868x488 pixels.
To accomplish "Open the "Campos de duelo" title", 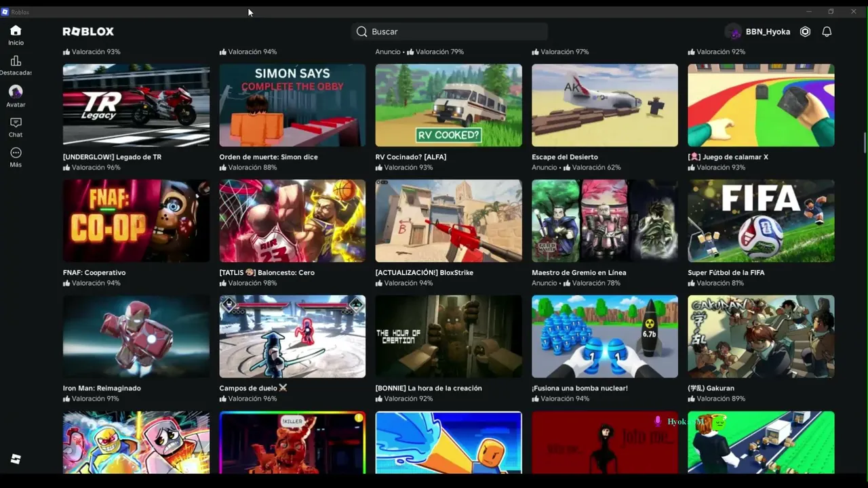I will pyautogui.click(x=253, y=388).
